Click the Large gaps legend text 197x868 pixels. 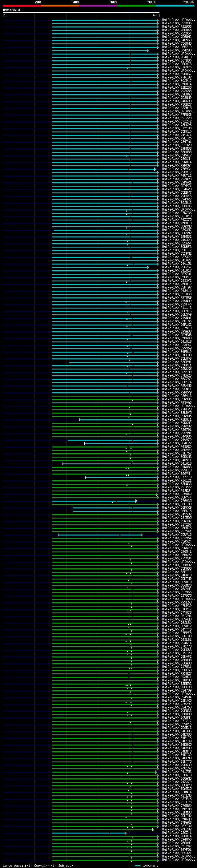38,865
